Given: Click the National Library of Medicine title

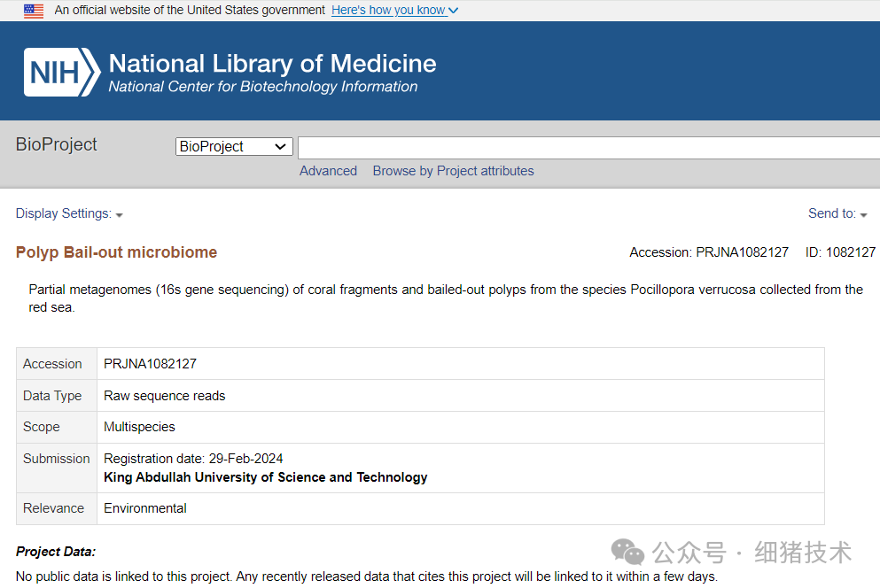Looking at the screenshot, I should pyautogui.click(x=272, y=64).
